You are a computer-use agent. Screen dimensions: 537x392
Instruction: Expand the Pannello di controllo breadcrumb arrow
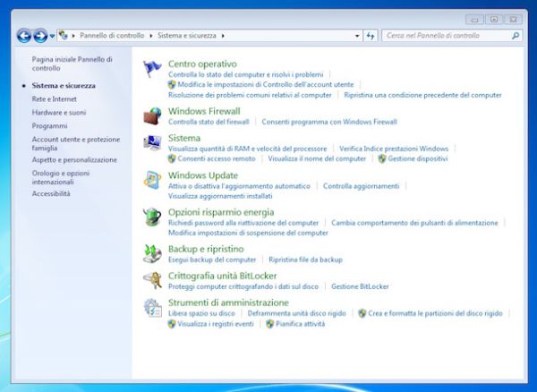tap(151, 36)
